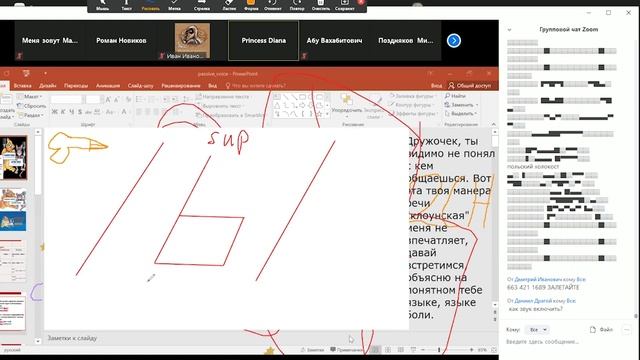Viewport: 640px width, 360px height.
Task: Click the Файл attach button in chat
Action: (602, 329)
